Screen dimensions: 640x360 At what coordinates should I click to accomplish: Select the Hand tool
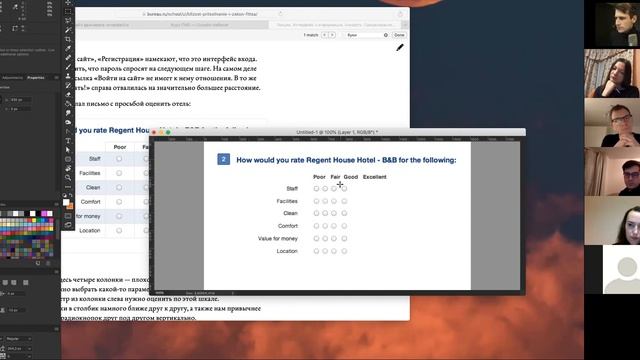68,168
